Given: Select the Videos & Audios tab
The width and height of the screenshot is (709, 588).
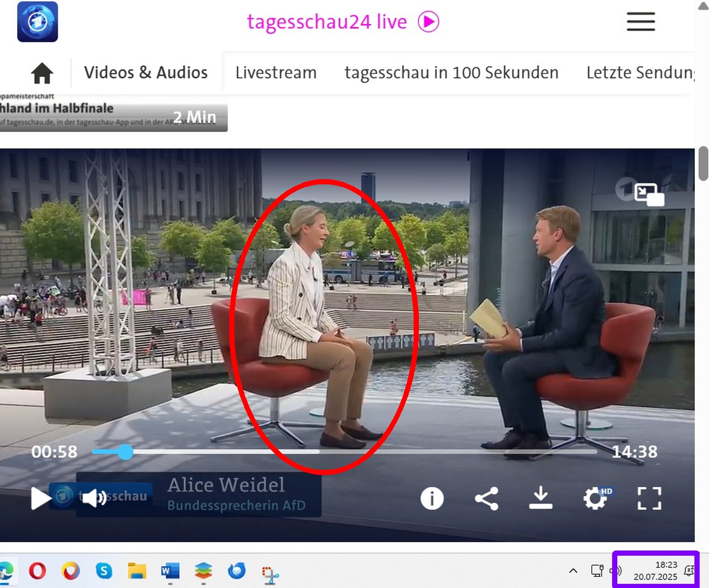Looking at the screenshot, I should [x=146, y=73].
